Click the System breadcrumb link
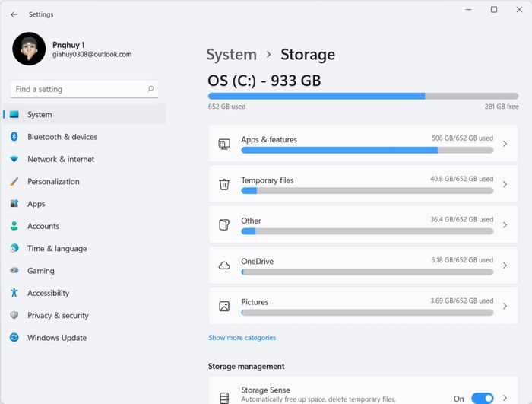 [231, 55]
